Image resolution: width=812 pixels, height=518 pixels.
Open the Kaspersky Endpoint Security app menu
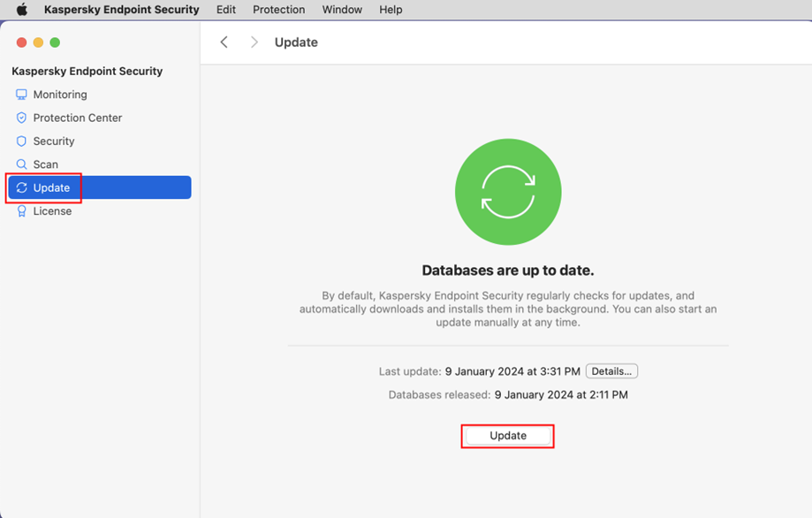tap(122, 10)
